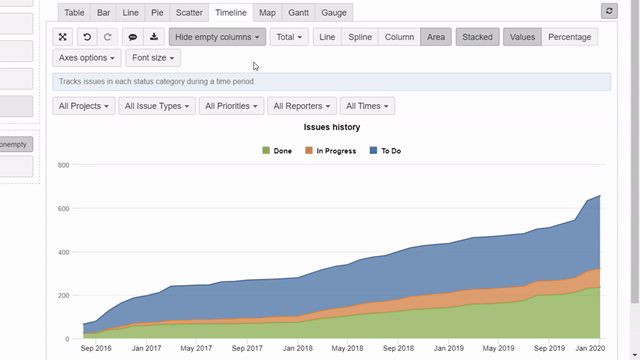The width and height of the screenshot is (640, 360).
Task: Click the download export icon
Action: [154, 37]
